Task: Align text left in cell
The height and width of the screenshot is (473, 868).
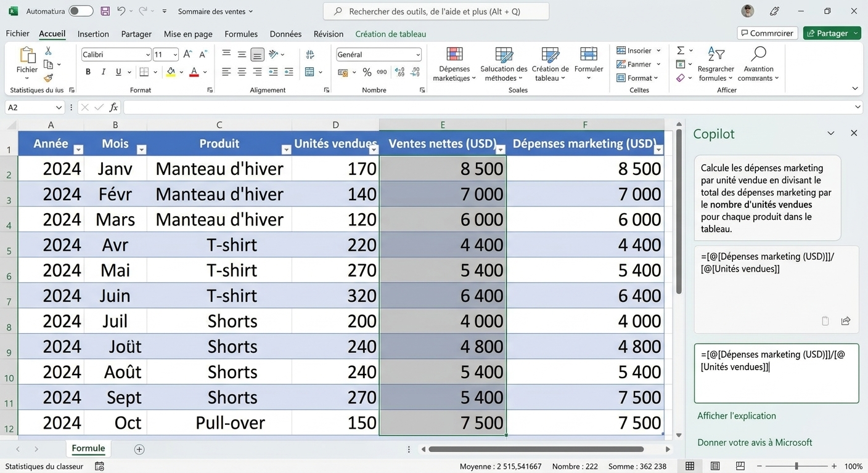Action: (226, 72)
